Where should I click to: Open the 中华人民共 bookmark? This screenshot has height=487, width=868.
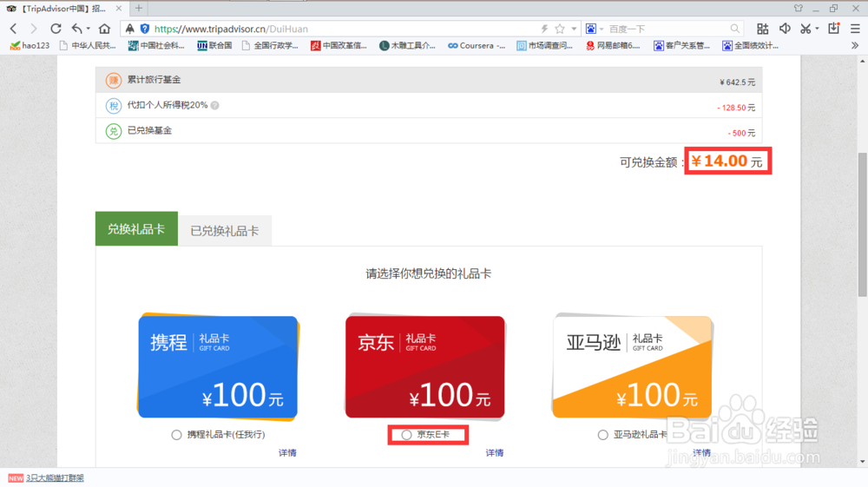(x=88, y=45)
